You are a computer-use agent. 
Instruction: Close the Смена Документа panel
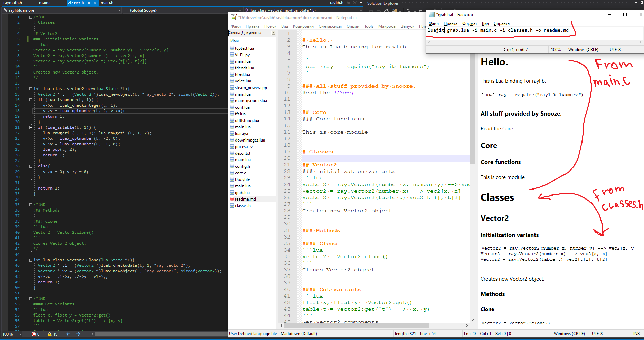273,33
